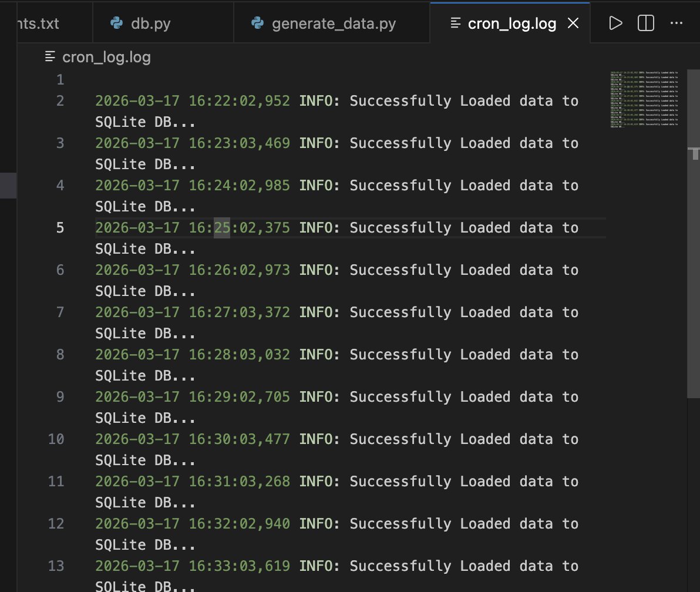
Task: Select line number 8 in the gutter
Action: pyautogui.click(x=60, y=355)
